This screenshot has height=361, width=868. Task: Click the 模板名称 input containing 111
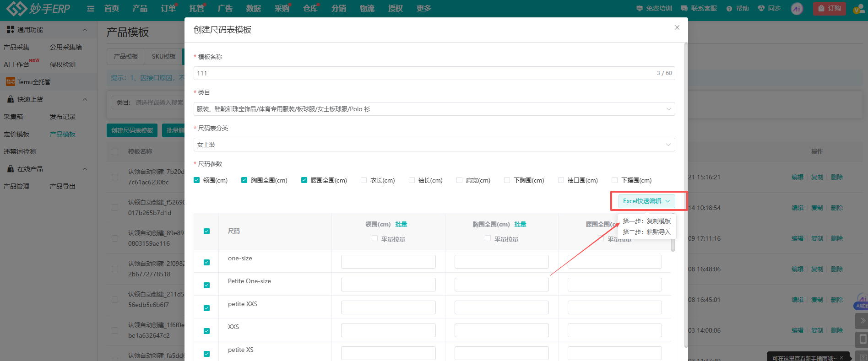tap(434, 73)
